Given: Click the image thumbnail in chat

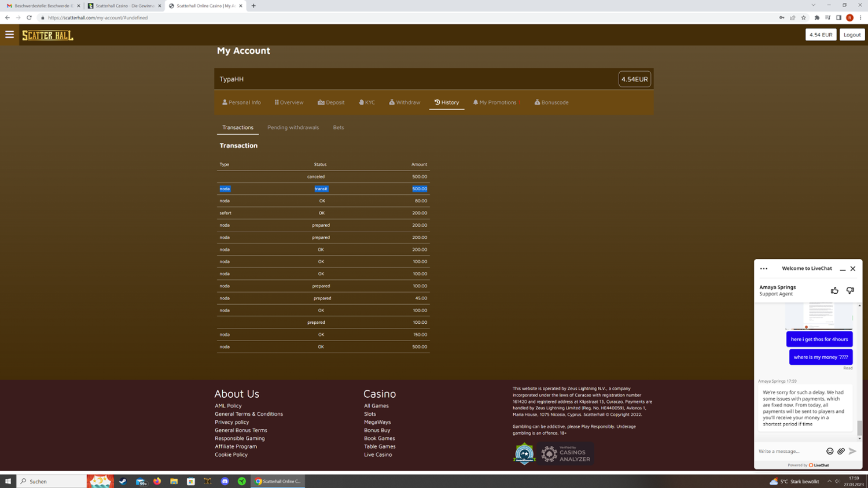Looking at the screenshot, I should [x=819, y=316].
